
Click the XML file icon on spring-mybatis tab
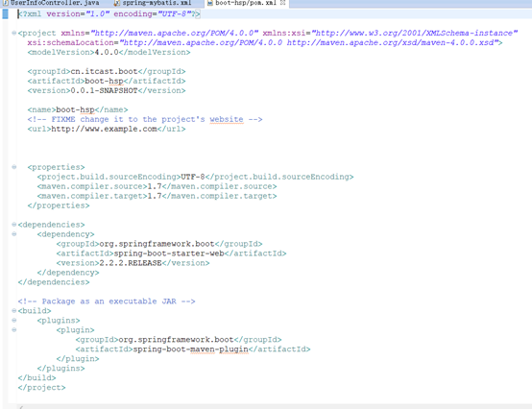tap(117, 3)
